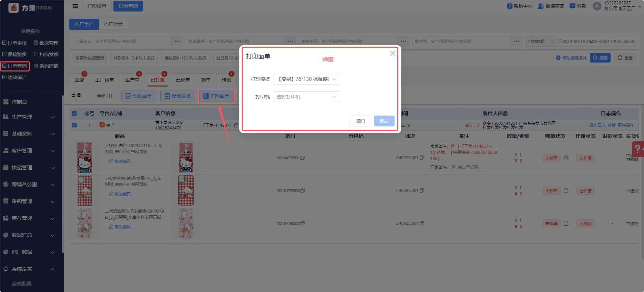Click the red question mark help widget
The image size is (644, 292).
[x=638, y=149]
